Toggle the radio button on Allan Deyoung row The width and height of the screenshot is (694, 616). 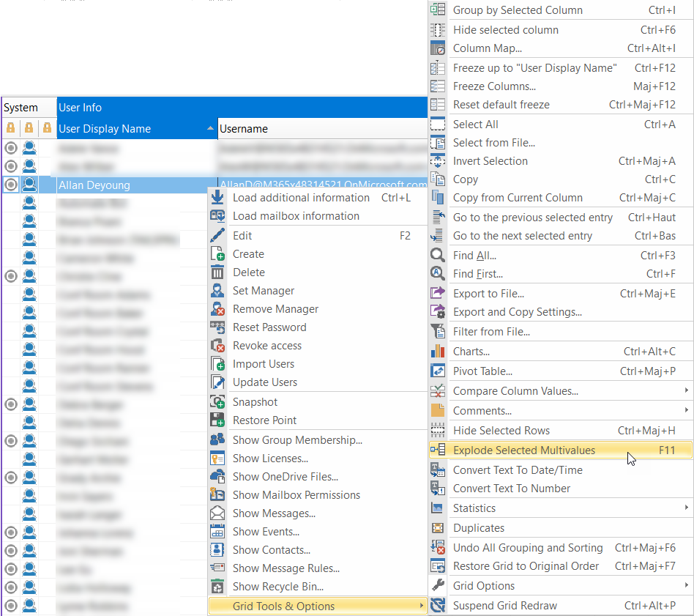[10, 185]
